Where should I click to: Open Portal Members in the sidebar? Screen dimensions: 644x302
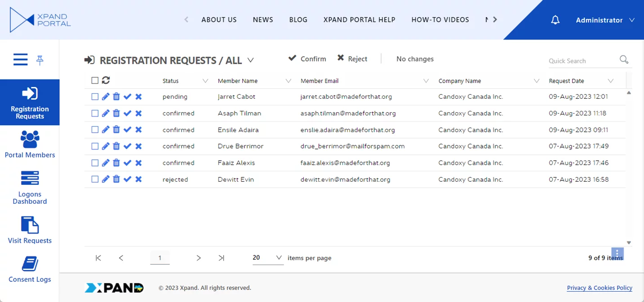tap(30, 144)
